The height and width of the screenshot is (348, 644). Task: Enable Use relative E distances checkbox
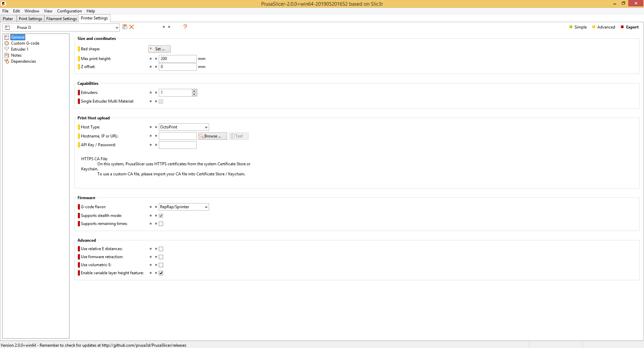(x=161, y=249)
